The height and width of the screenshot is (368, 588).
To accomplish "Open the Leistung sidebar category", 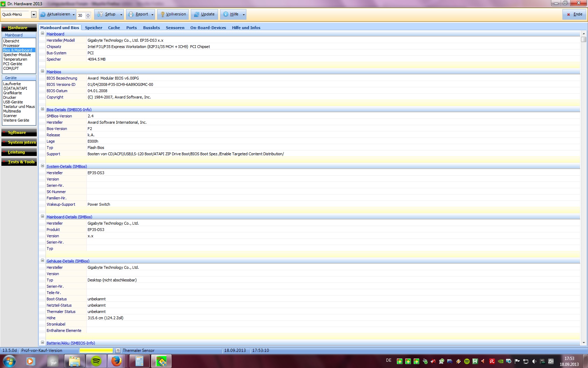I will tap(19, 152).
